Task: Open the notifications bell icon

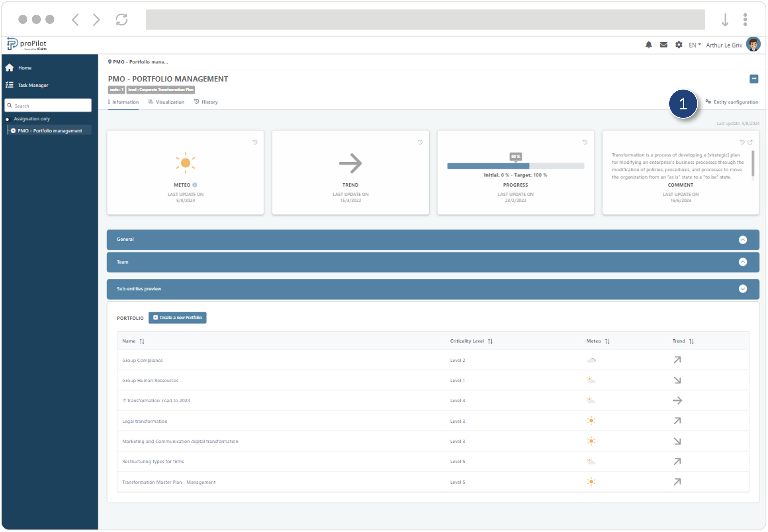Action: tap(648, 45)
